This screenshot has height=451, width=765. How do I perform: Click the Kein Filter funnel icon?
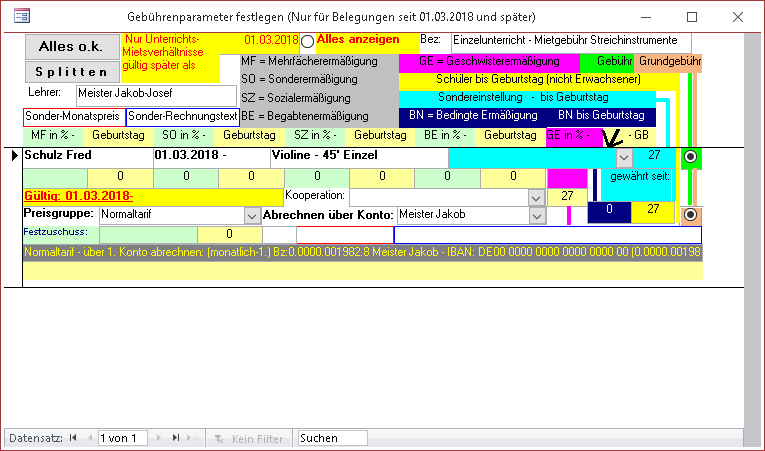tap(219, 438)
